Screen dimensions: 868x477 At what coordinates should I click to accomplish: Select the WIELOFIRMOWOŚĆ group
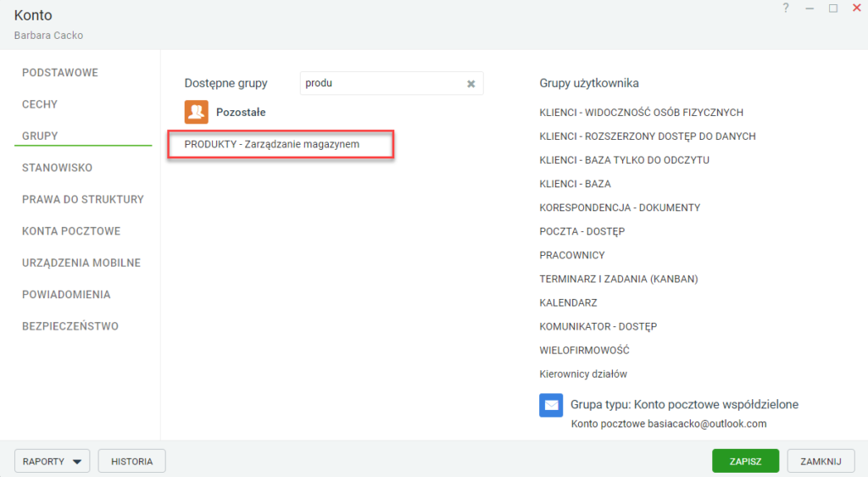(585, 350)
